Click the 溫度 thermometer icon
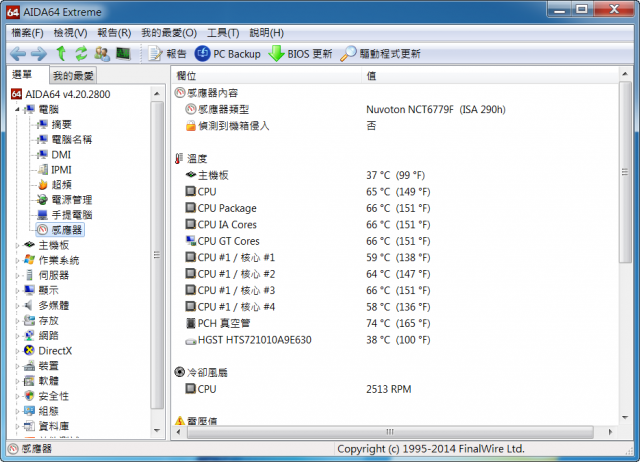 tap(179, 159)
